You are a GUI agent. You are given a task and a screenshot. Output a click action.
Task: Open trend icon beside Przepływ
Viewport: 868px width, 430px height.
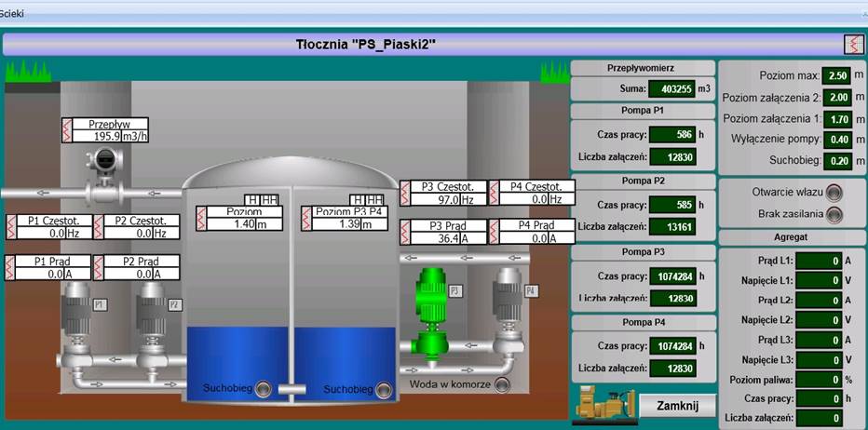tap(66, 130)
